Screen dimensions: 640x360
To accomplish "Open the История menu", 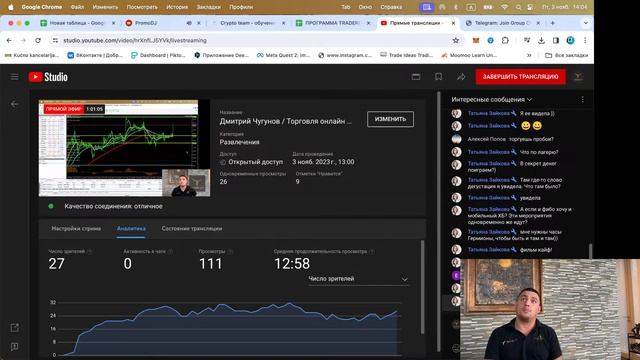I will tap(177, 7).
